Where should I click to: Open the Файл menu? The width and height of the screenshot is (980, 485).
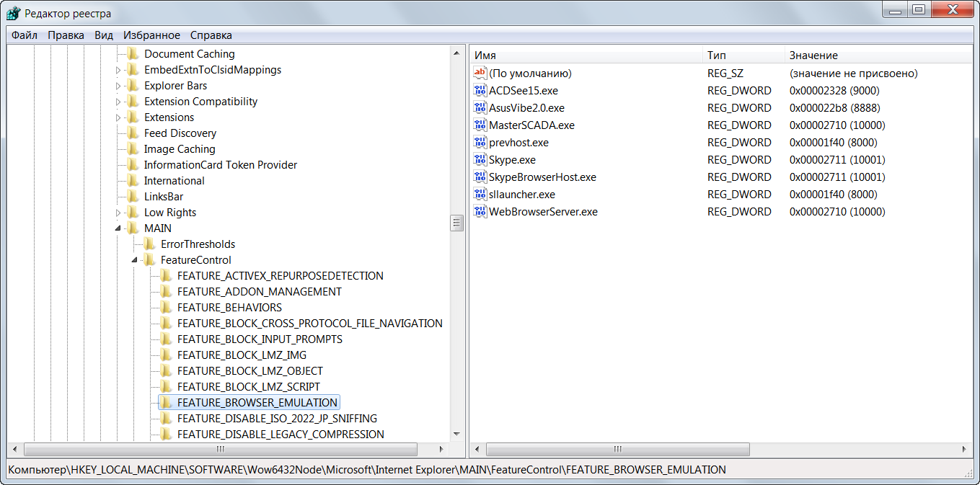click(25, 35)
